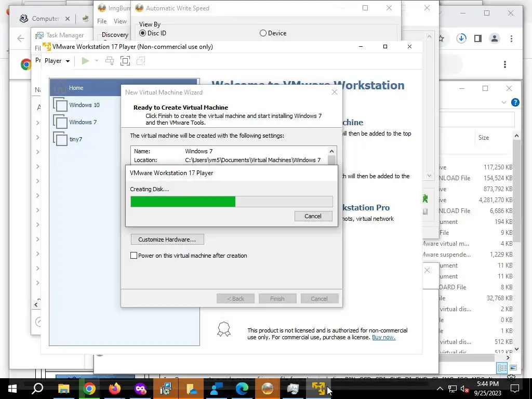This screenshot has height=399, width=532.
Task: Expand the Explorer ribbon chevron
Action: click(x=503, y=102)
